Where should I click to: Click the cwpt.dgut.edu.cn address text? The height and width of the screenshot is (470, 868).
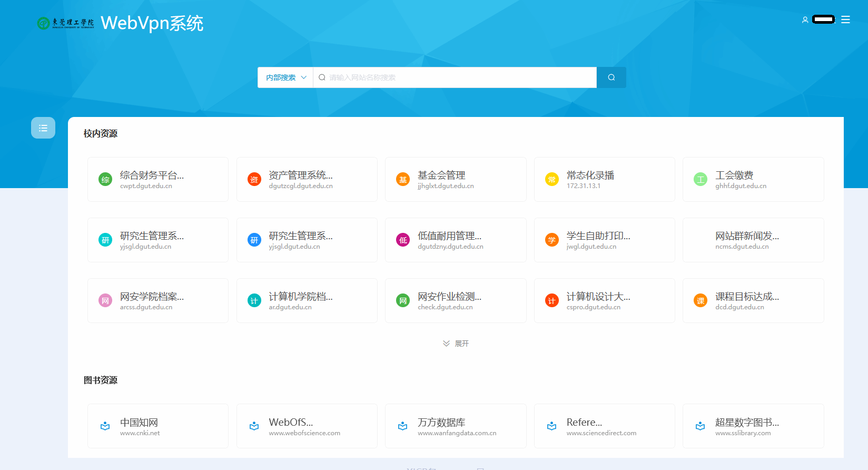tap(146, 186)
